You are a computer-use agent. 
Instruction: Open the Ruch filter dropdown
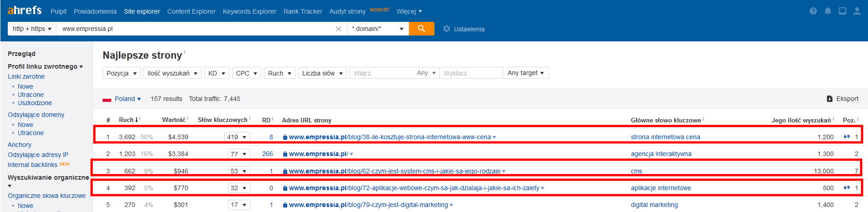pos(279,73)
